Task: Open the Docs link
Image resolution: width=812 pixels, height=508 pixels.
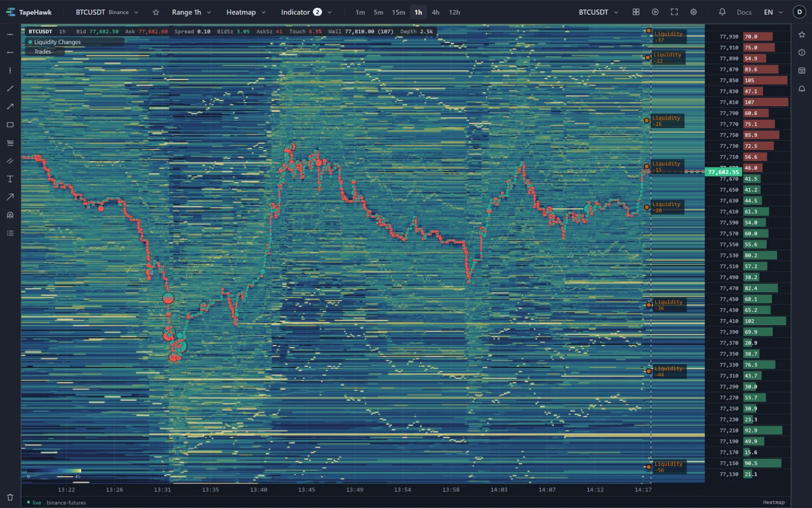Action: pos(744,12)
